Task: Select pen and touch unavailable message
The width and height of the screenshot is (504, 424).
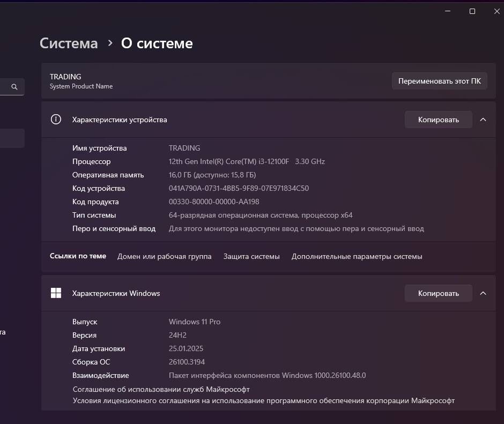Action: (x=297, y=228)
